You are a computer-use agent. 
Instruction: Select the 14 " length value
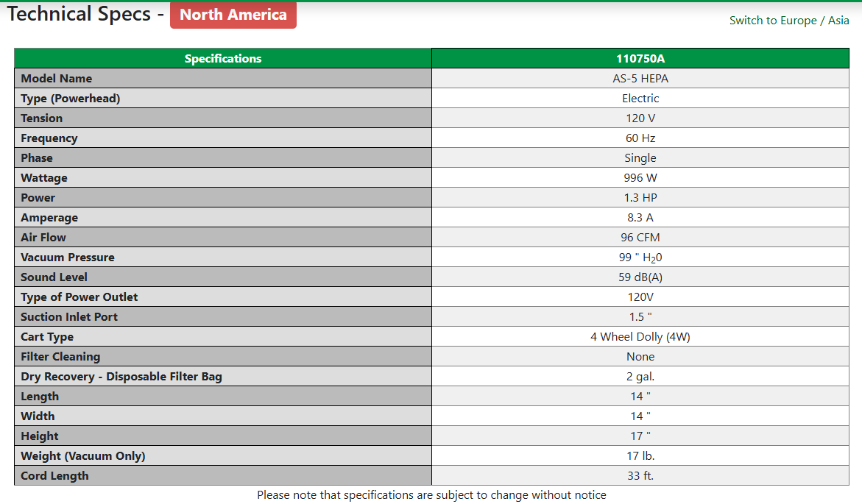[640, 397]
